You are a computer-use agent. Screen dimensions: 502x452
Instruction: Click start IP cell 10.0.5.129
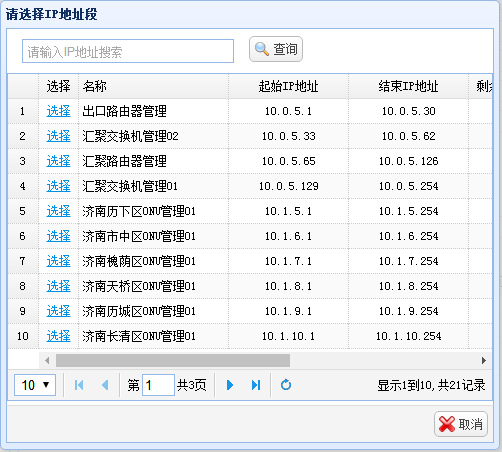(288, 186)
